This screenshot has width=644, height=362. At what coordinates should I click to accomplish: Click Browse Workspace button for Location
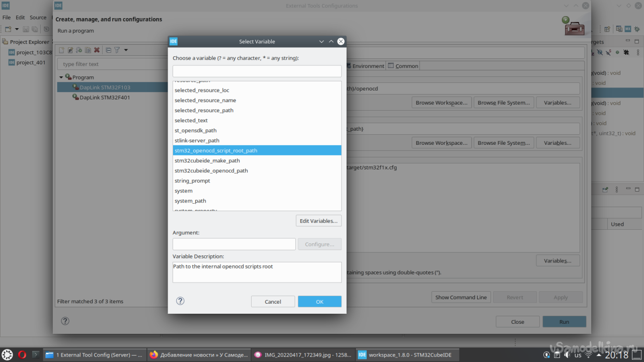pos(442,103)
